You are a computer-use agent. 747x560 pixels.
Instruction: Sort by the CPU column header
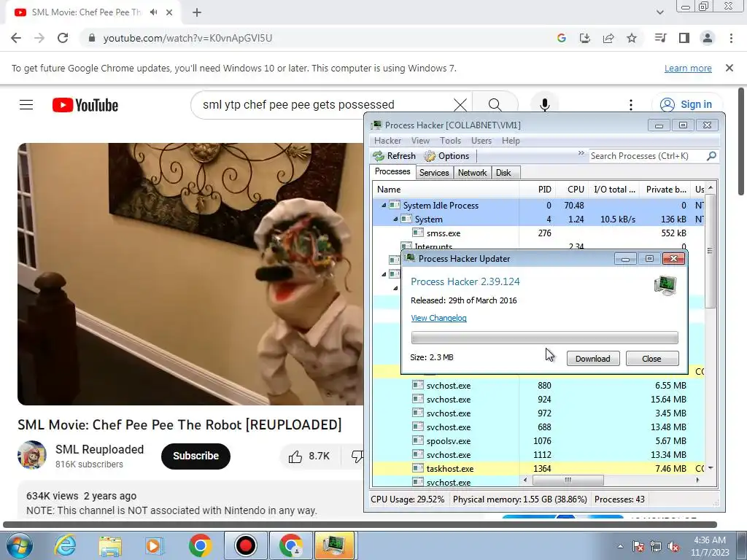[572, 190]
